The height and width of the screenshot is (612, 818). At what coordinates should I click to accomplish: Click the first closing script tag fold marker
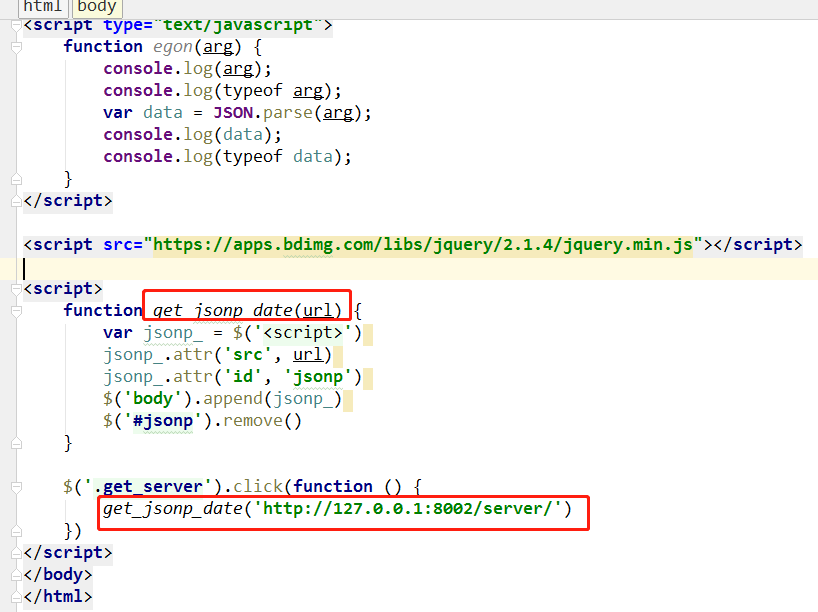16,201
